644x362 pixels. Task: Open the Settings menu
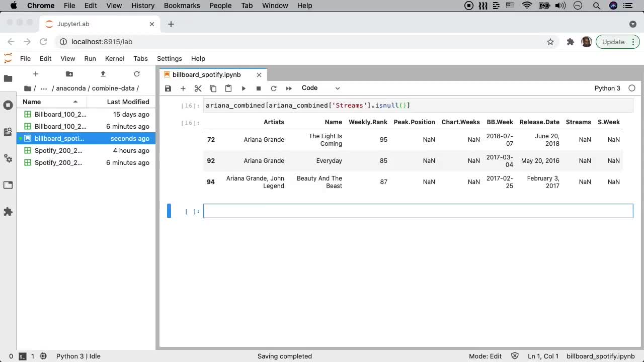[x=169, y=58]
